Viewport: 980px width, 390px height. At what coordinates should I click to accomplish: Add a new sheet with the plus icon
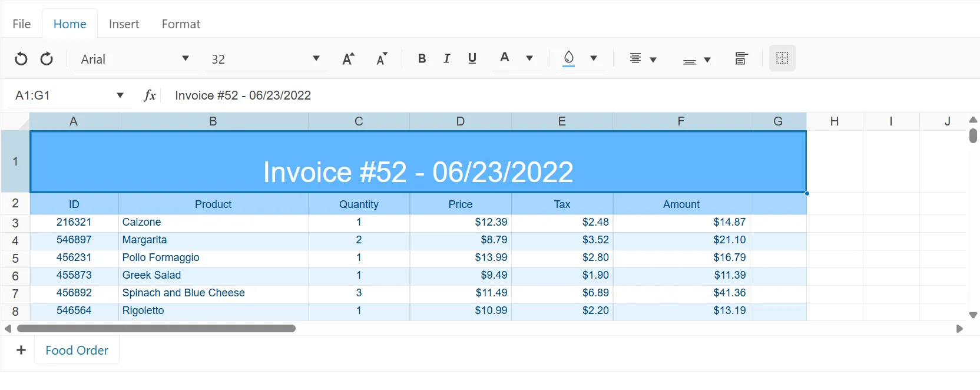(21, 351)
